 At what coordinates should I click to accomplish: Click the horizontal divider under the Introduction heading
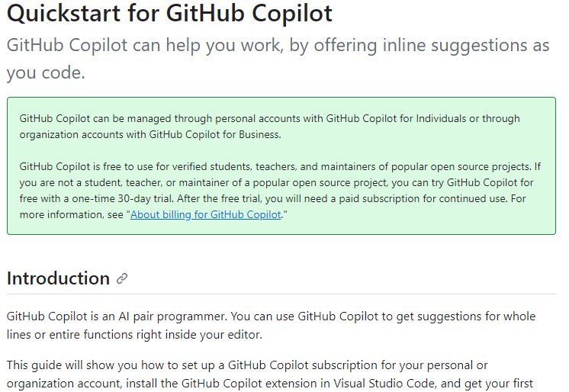coord(281,294)
